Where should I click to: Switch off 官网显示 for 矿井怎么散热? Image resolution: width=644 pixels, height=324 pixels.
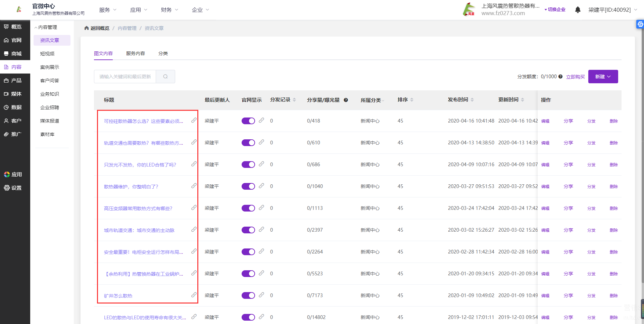click(x=248, y=295)
